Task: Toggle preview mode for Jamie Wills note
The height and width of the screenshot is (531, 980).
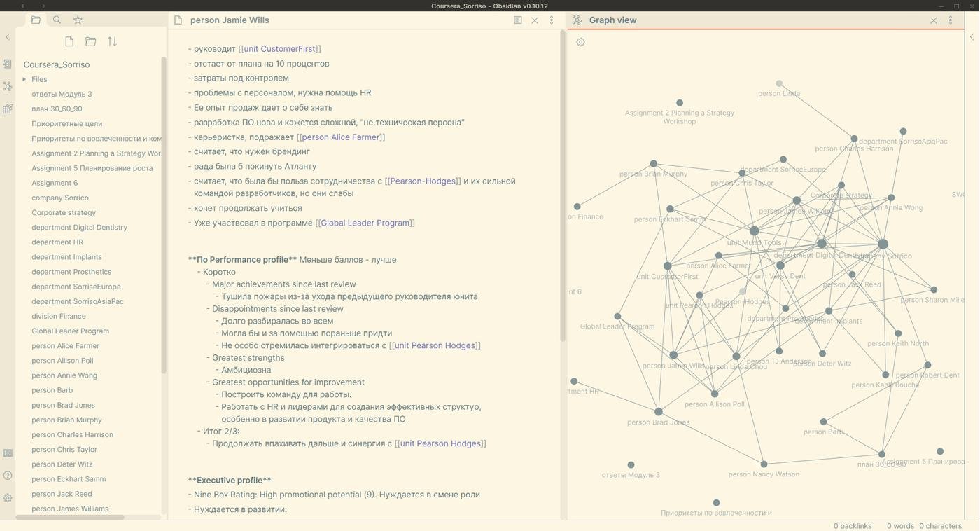Action: coord(518,20)
